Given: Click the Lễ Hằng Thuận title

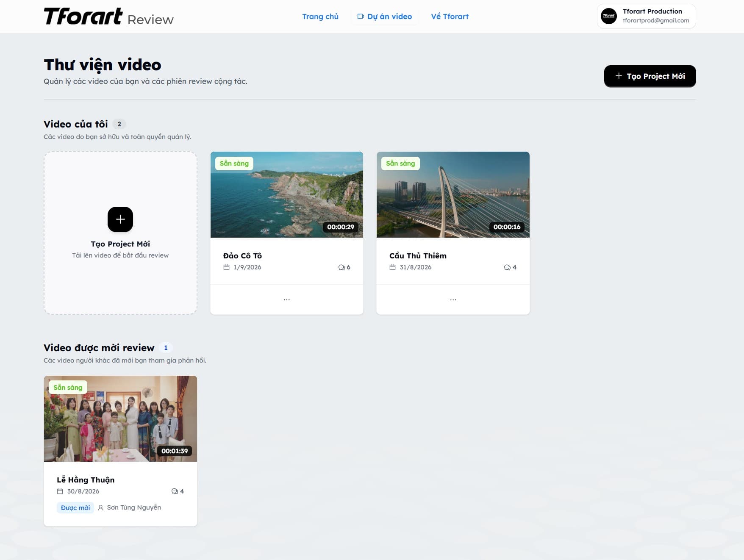Looking at the screenshot, I should 86,480.
